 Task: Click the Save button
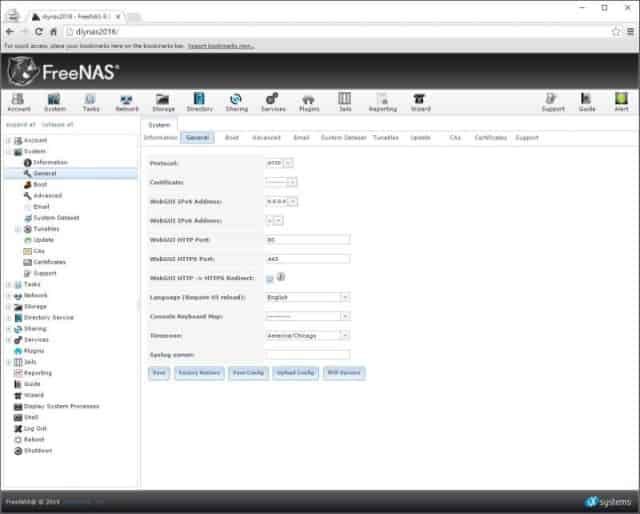click(x=159, y=373)
